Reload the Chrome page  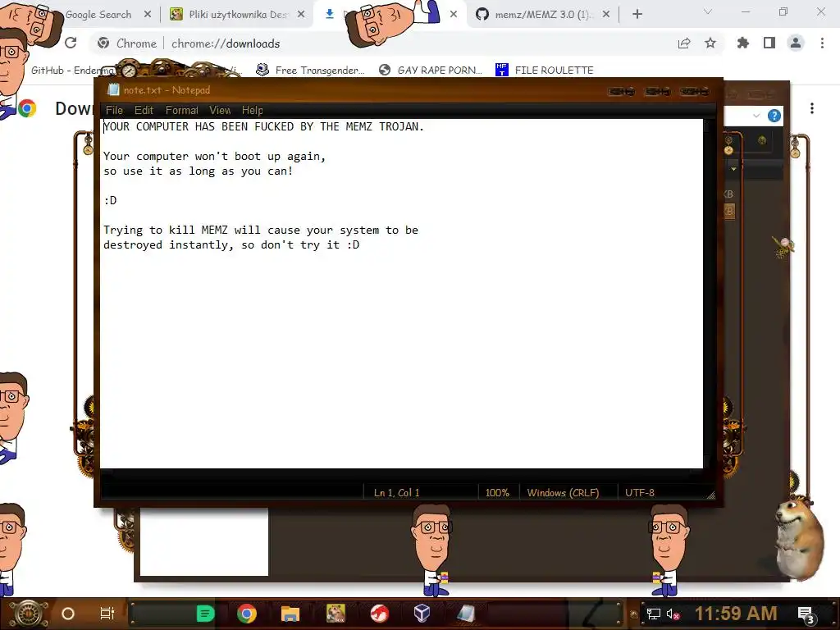[71, 43]
